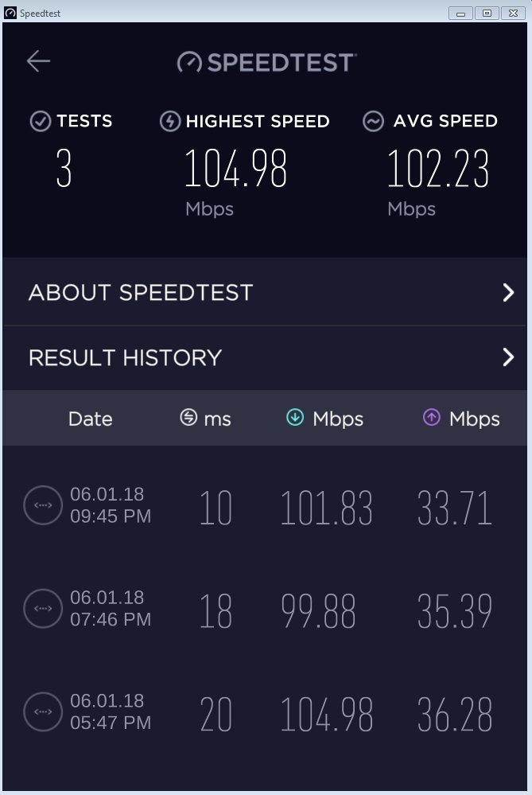Expand Result History chevron

pos(508,357)
